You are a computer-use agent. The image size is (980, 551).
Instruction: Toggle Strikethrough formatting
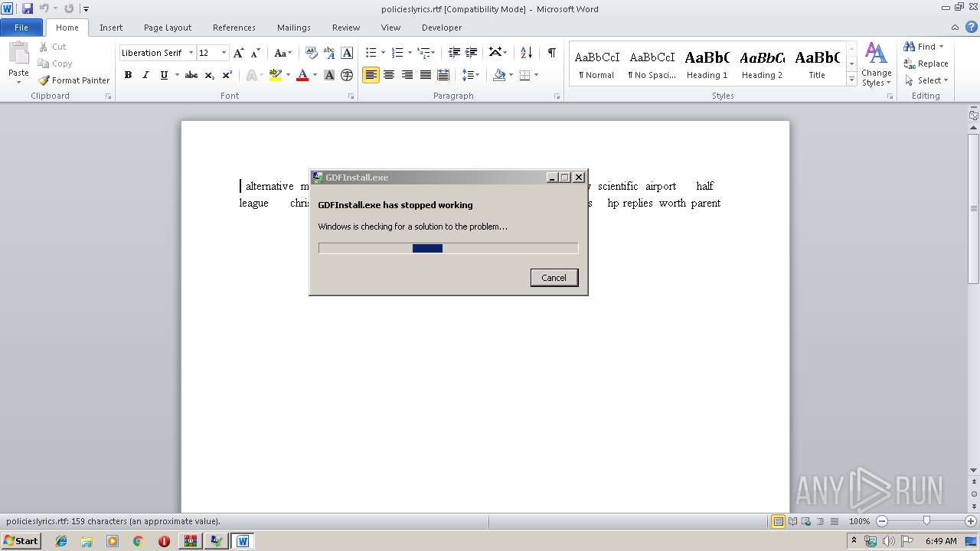(x=191, y=75)
